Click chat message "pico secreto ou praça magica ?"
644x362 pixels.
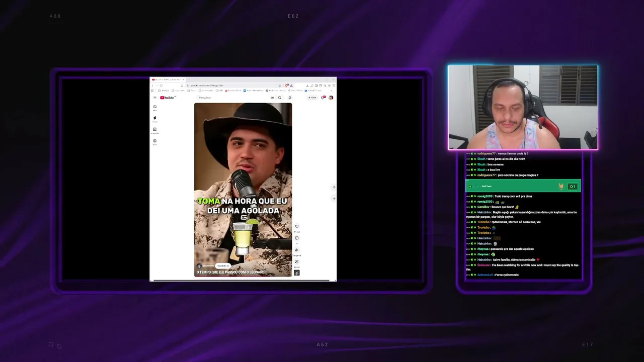click(x=518, y=175)
